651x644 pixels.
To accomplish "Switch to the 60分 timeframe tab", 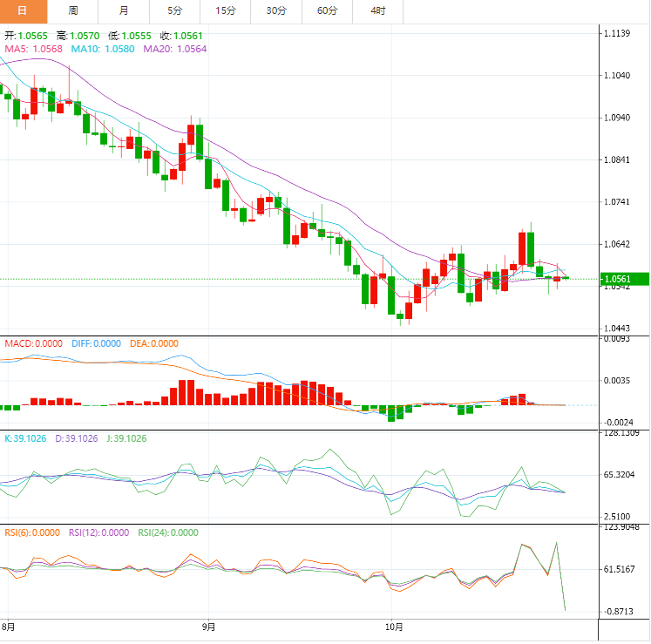I will point(328,10).
